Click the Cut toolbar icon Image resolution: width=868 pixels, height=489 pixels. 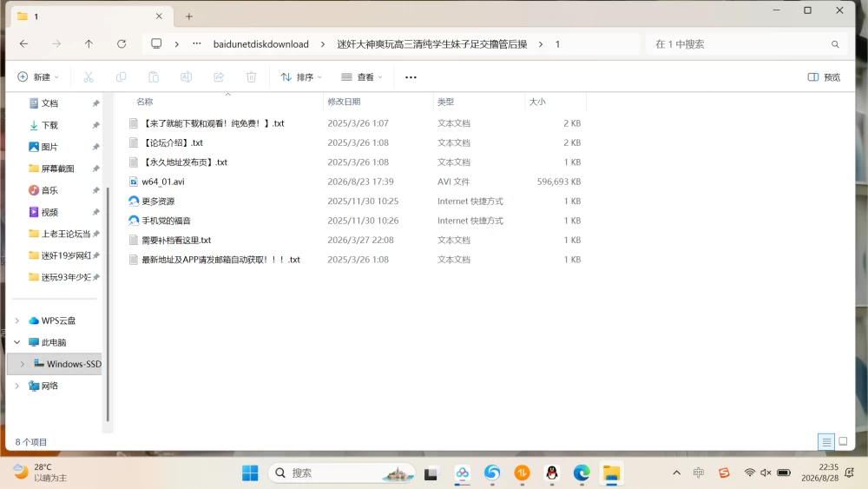point(89,77)
